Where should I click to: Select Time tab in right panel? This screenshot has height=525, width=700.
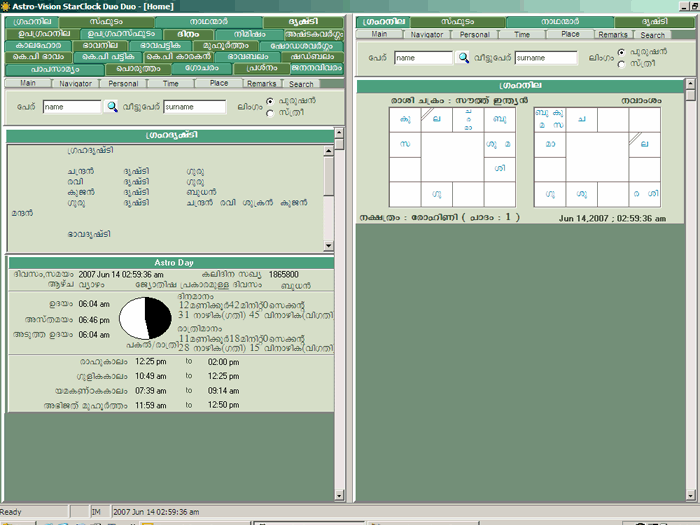(522, 34)
